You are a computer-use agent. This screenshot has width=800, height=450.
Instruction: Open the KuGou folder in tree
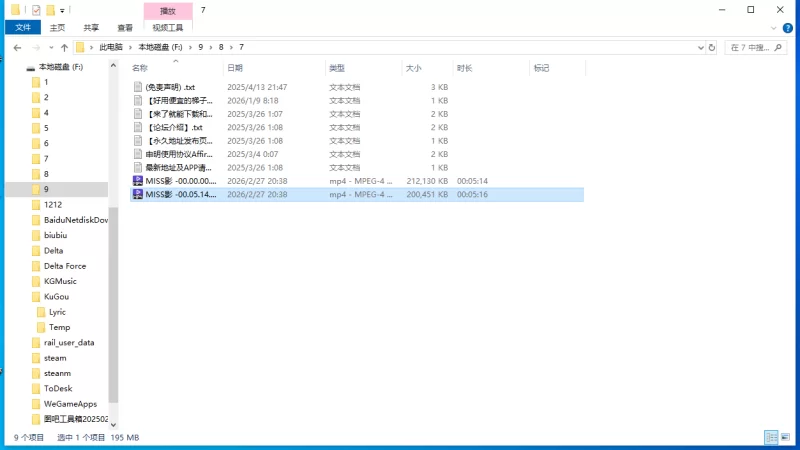(x=56, y=296)
